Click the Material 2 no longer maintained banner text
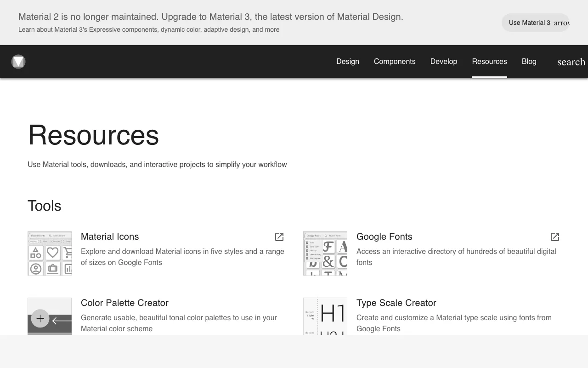The width and height of the screenshot is (588, 368). (211, 17)
